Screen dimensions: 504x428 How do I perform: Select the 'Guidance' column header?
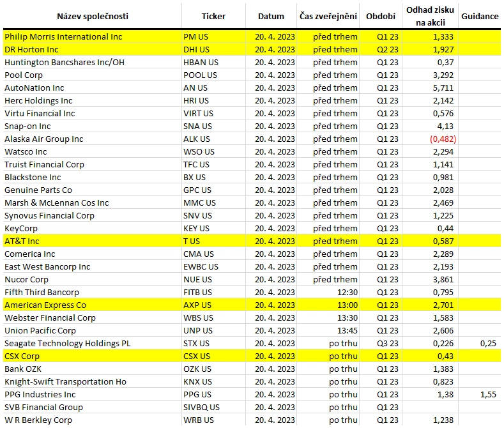coord(480,17)
